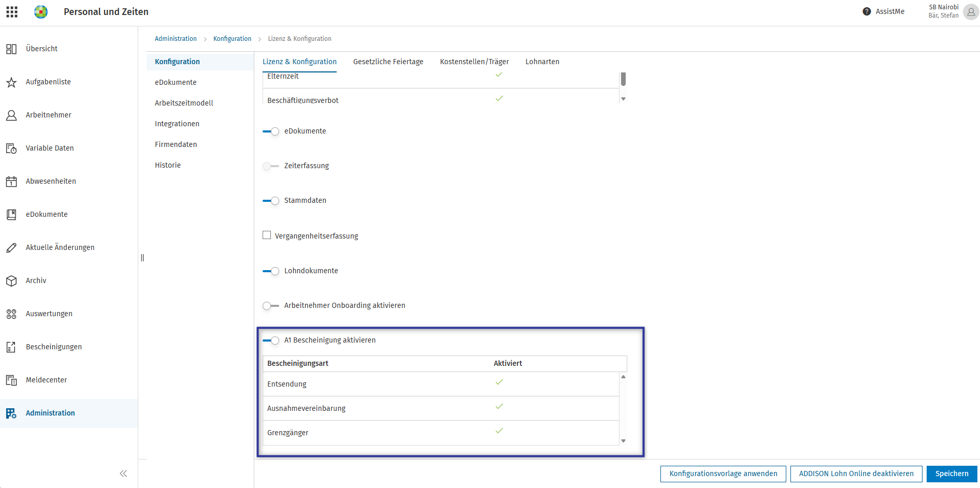Click the Meldecenter icon
Viewport: 980px width, 488px height.
[x=11, y=380]
